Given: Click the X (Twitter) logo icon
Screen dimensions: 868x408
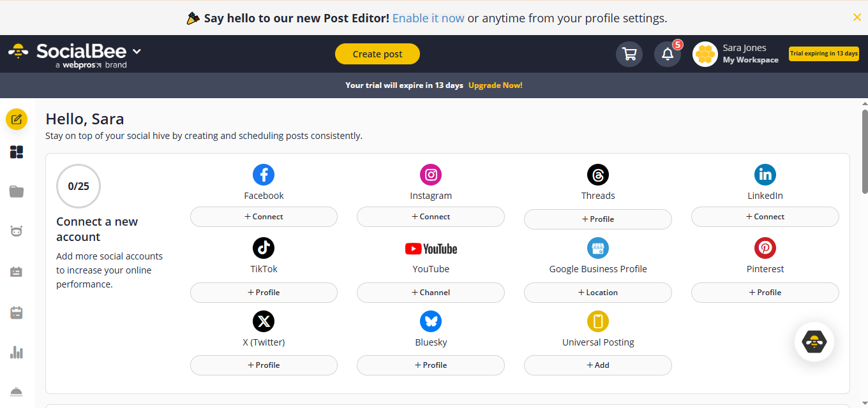Looking at the screenshot, I should 264,321.
